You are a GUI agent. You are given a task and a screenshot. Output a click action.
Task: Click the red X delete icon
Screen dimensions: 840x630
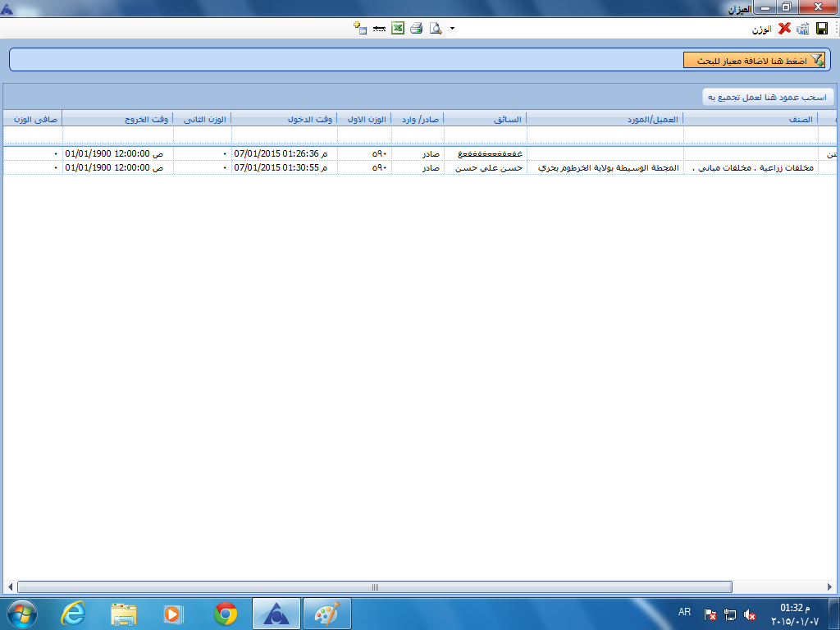point(785,28)
